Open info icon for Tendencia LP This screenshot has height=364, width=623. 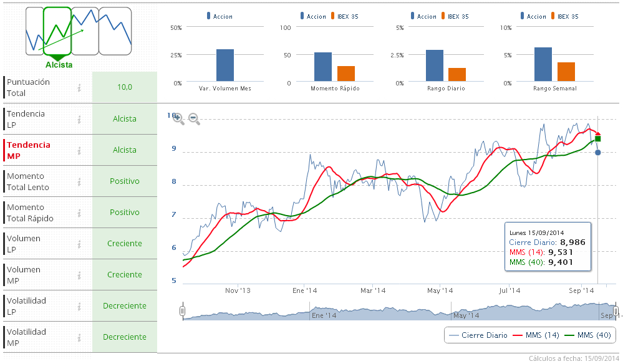[80, 119]
